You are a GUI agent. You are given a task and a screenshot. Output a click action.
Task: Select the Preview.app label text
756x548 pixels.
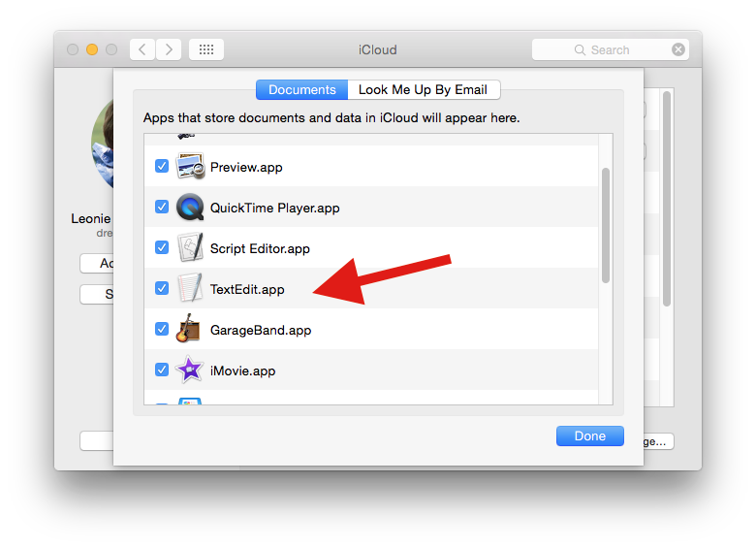pyautogui.click(x=246, y=168)
